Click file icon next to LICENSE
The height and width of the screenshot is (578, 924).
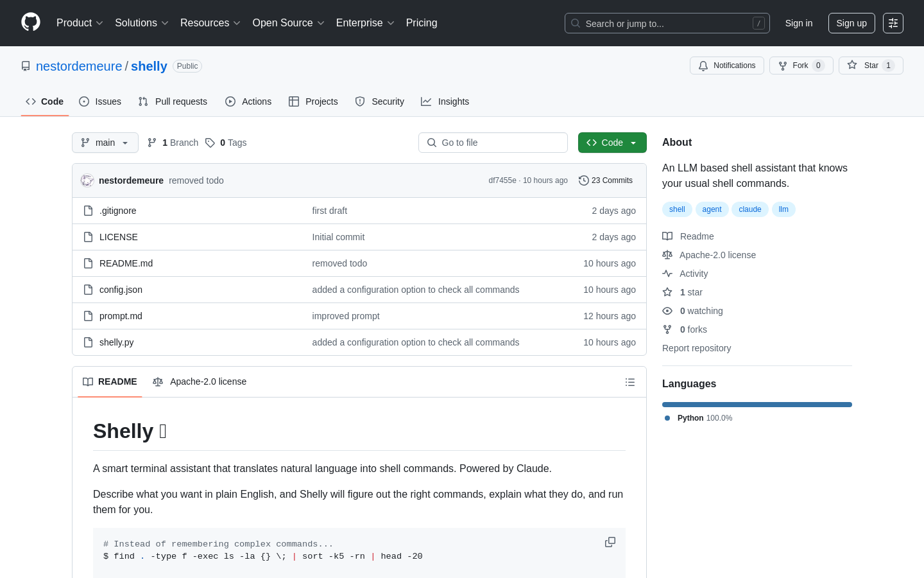pyautogui.click(x=89, y=237)
